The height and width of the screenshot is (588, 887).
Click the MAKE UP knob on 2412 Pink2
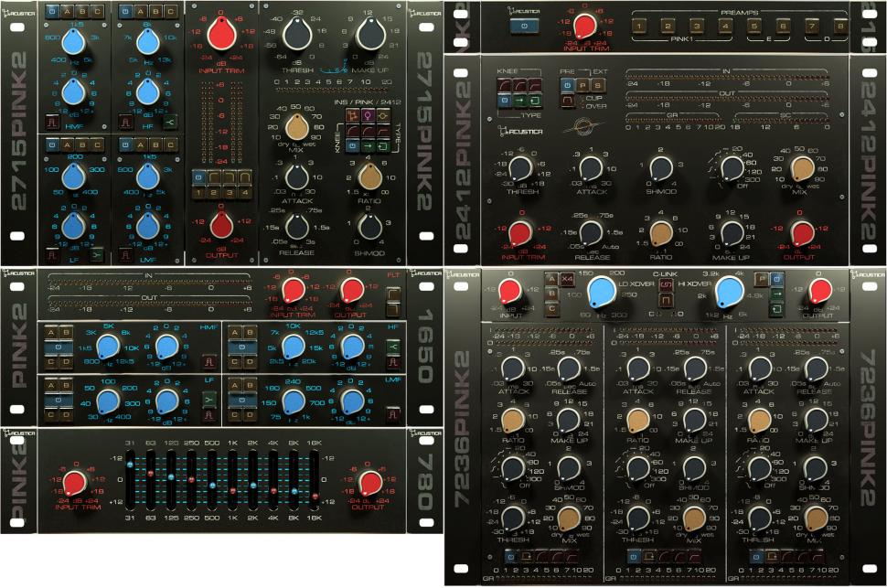[731, 233]
